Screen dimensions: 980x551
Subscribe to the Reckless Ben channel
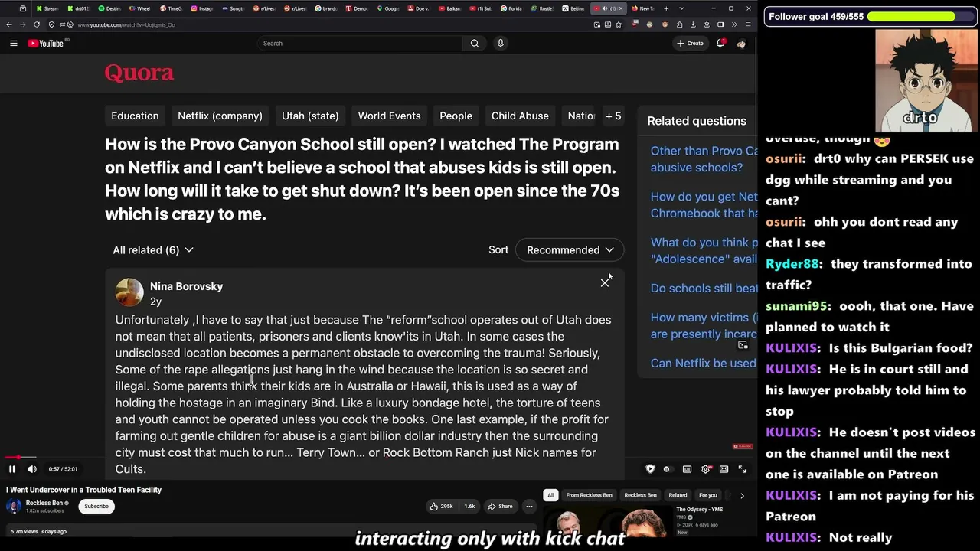coord(96,506)
